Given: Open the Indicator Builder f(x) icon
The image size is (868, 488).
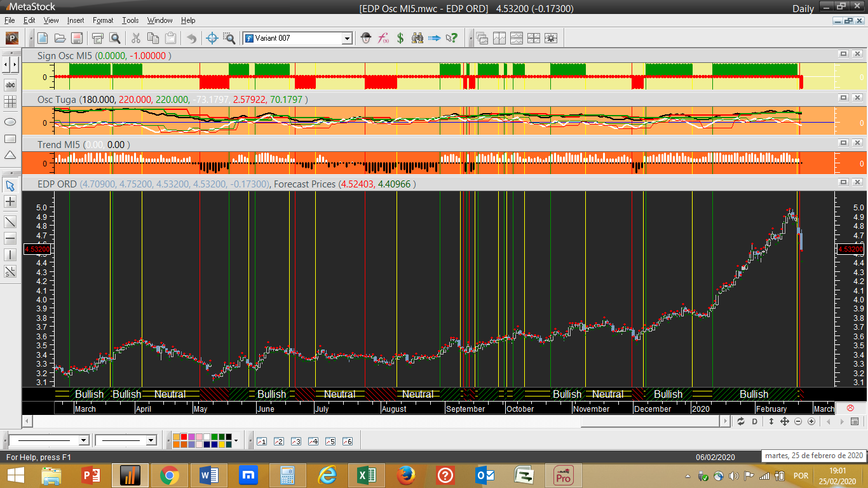Looking at the screenshot, I should (383, 38).
